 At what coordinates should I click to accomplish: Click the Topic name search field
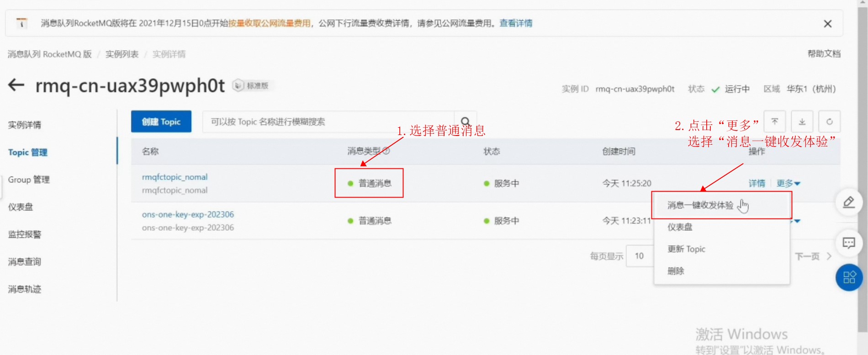coord(328,121)
